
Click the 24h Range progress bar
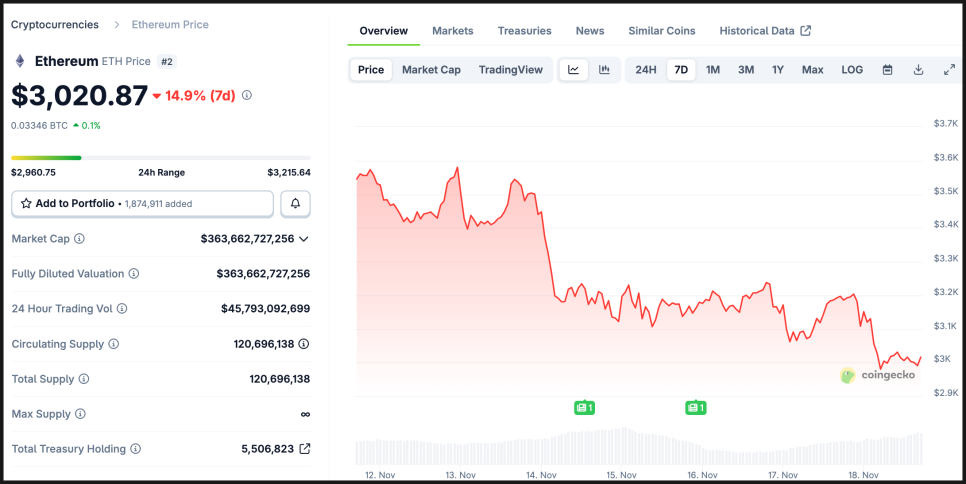pyautogui.click(x=160, y=157)
